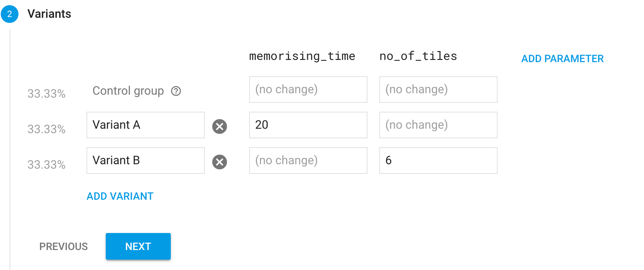Click the Variants section title

[49, 14]
